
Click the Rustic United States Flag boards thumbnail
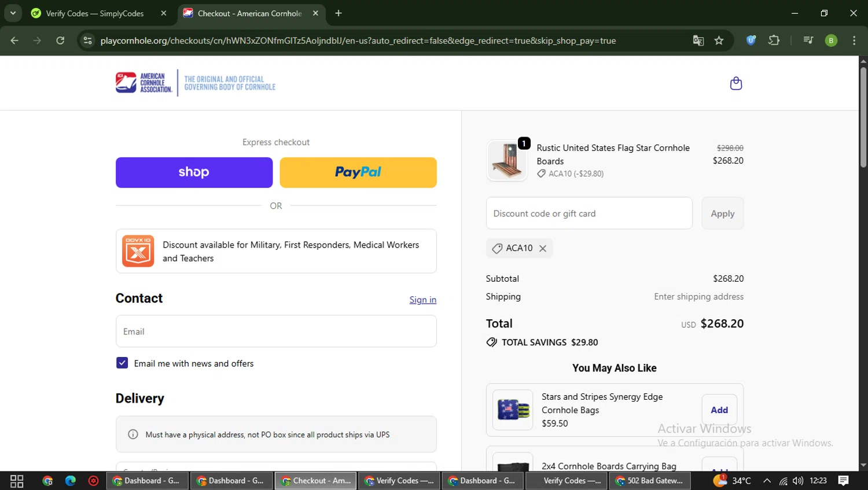coord(507,161)
